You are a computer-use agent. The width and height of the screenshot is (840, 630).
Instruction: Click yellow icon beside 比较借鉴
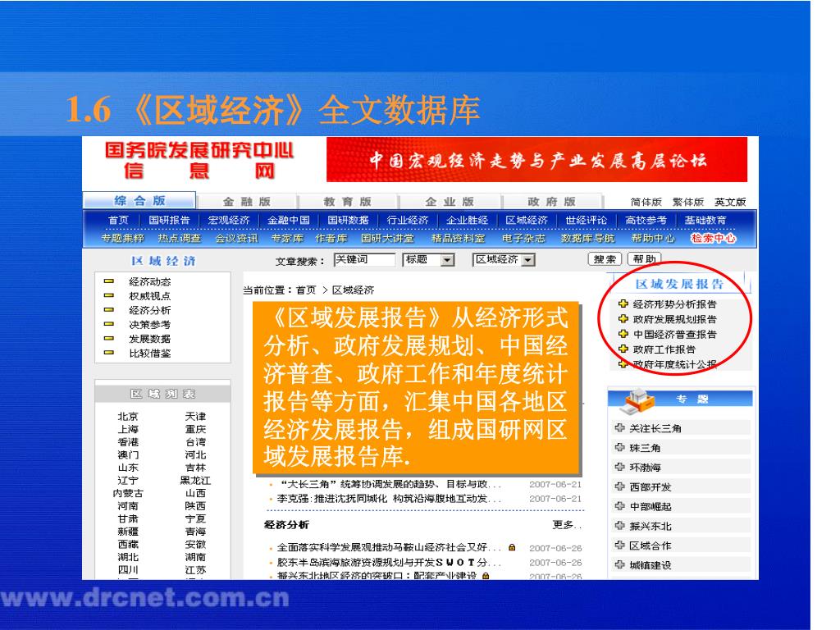[x=109, y=353]
